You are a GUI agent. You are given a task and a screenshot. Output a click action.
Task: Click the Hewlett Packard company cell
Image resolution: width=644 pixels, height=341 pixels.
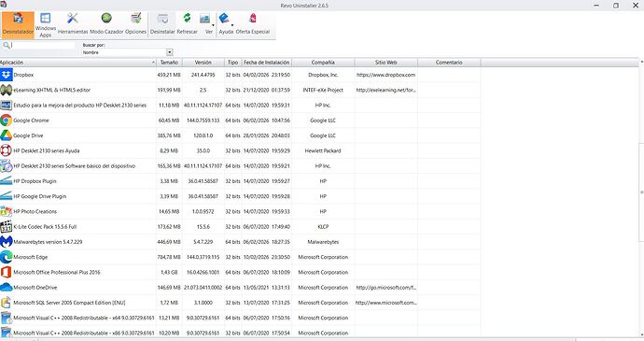(323, 151)
